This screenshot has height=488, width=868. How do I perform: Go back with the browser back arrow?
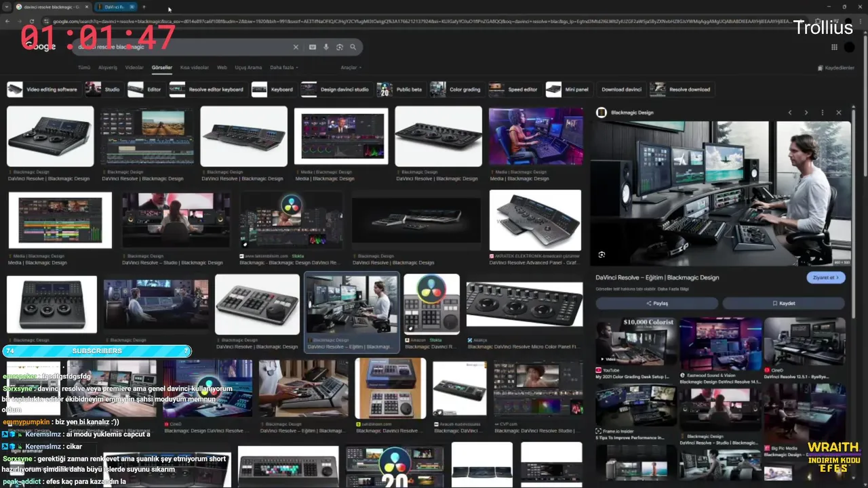(7, 21)
